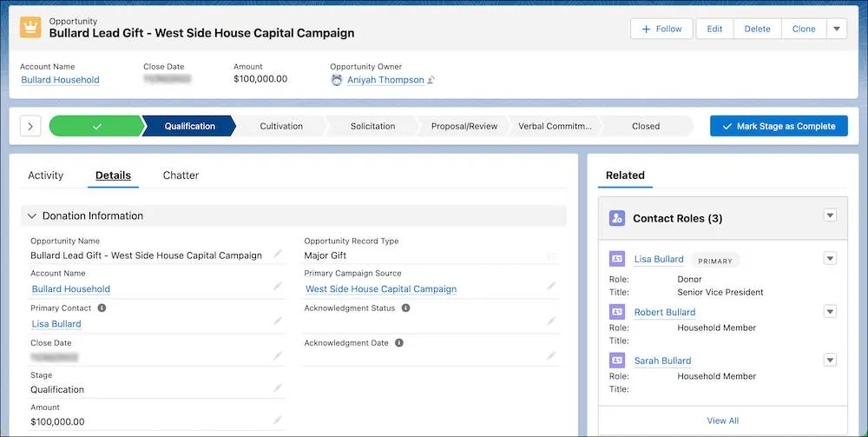Click the Delete button
The width and height of the screenshot is (868, 437).
[757, 29]
